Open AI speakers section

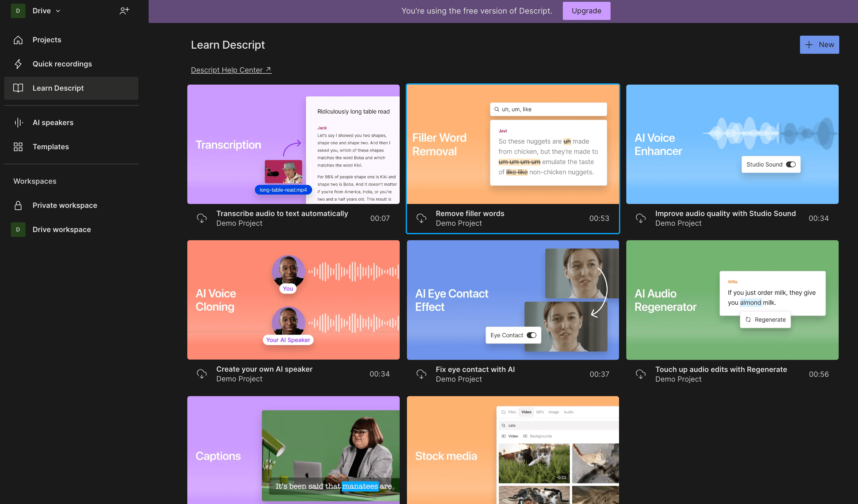click(x=71, y=122)
